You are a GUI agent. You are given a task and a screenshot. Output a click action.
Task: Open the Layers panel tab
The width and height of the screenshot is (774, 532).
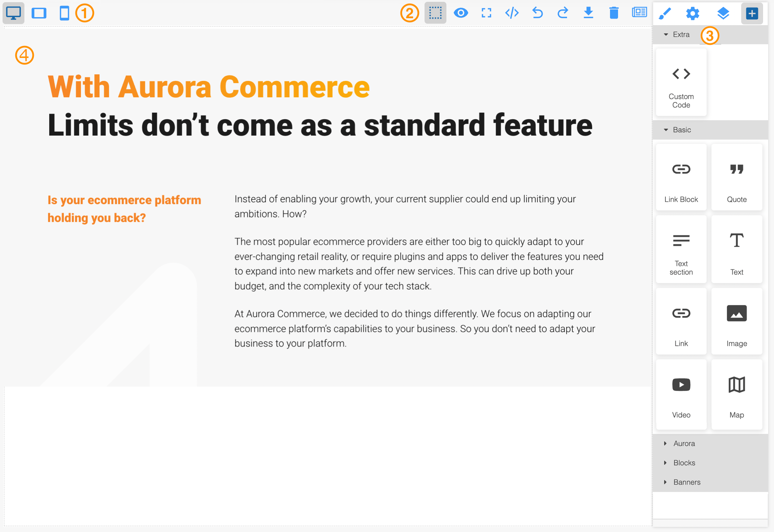click(723, 14)
